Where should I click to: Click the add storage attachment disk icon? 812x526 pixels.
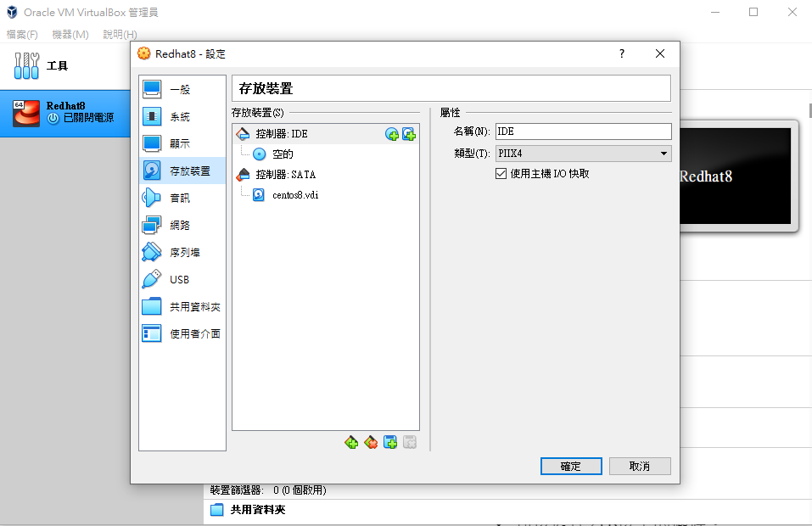(390, 442)
